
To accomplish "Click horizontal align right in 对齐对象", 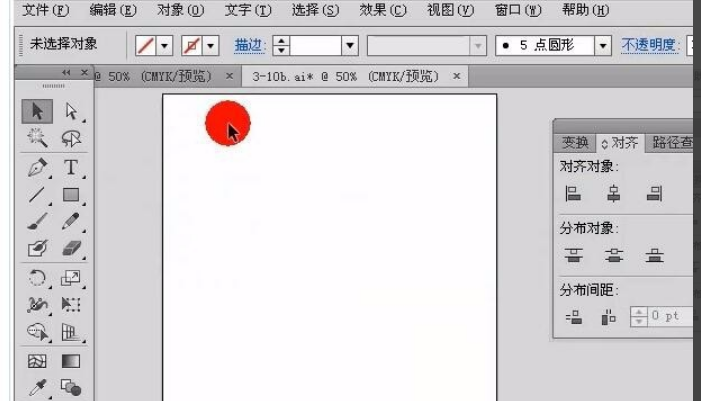I will point(654,194).
